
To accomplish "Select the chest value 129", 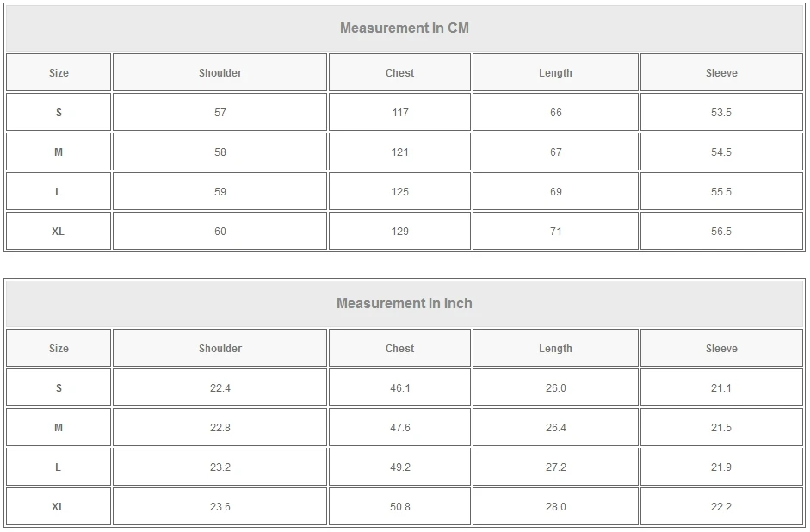I will [x=399, y=232].
